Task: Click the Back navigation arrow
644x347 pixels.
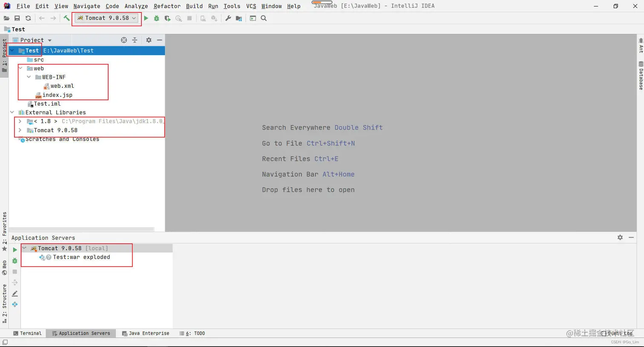Action: (42, 18)
